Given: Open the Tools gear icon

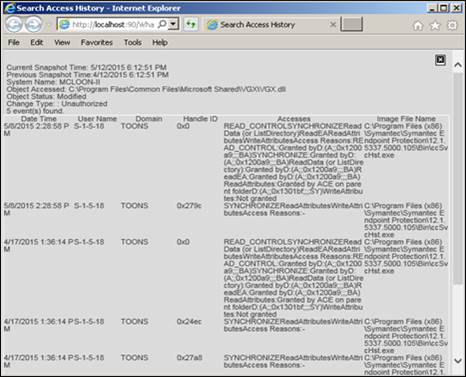Looking at the screenshot, I should point(452,25).
